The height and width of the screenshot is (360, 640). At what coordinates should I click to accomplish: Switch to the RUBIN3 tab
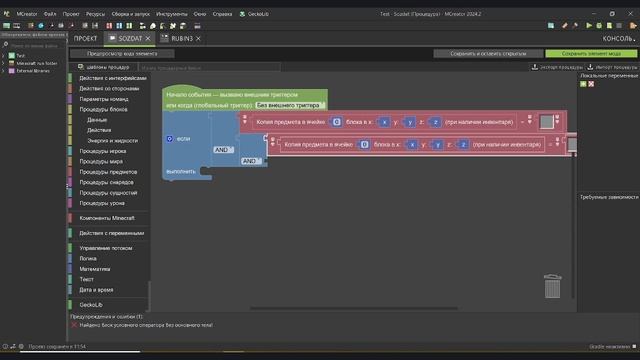pos(182,38)
